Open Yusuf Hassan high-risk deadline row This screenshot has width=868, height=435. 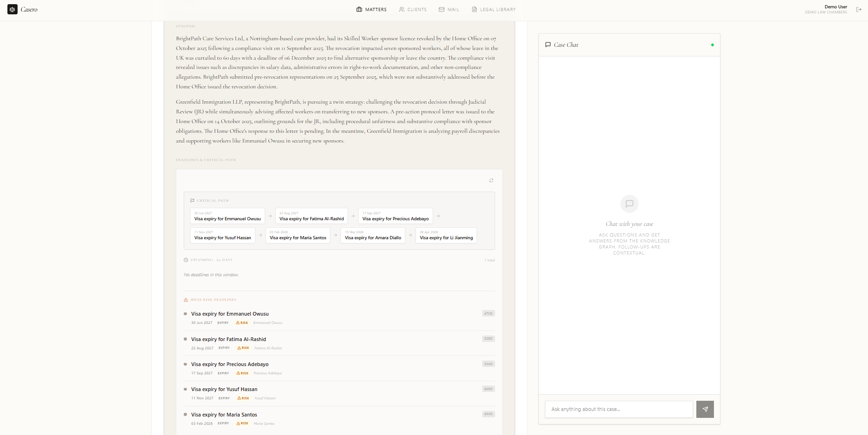point(339,393)
